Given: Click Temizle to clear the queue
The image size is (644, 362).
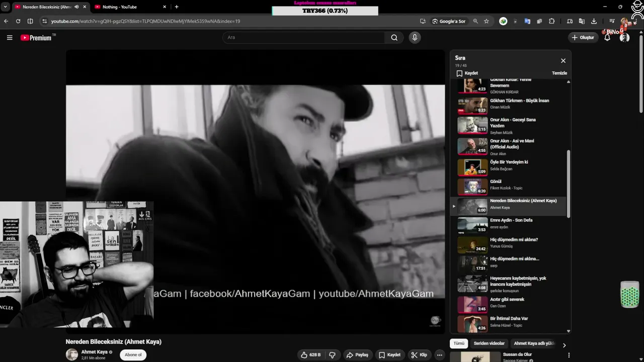Looking at the screenshot, I should (x=559, y=73).
